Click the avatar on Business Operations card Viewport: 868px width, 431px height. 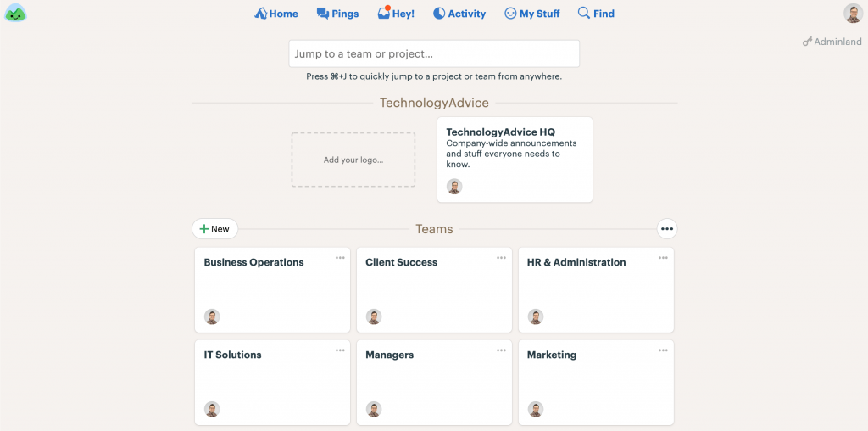coord(212,316)
